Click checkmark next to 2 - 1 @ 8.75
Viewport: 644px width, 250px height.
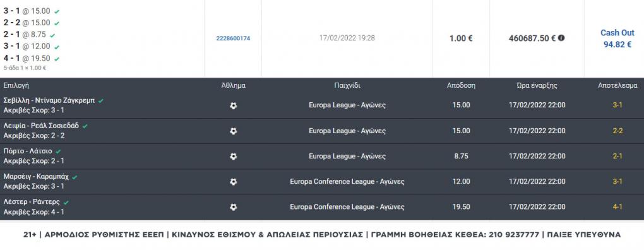point(52,35)
